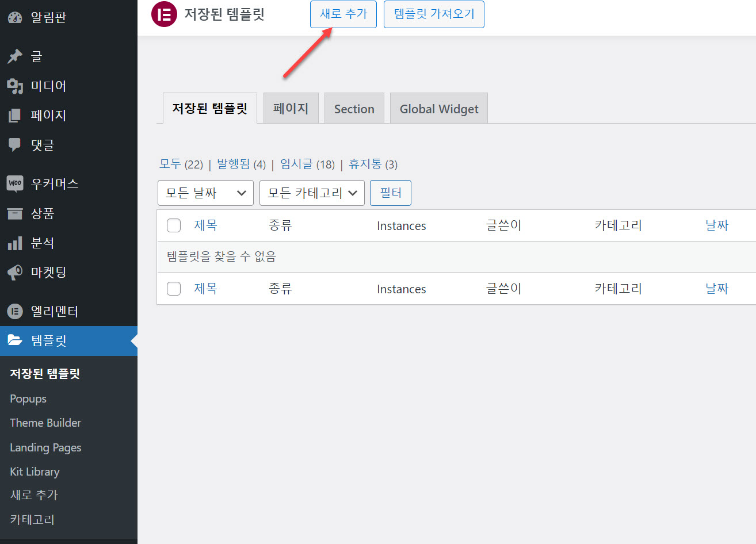Screen dimensions: 756x544
Task: Open the 휴지통 (3) trash link
Action: (x=373, y=164)
